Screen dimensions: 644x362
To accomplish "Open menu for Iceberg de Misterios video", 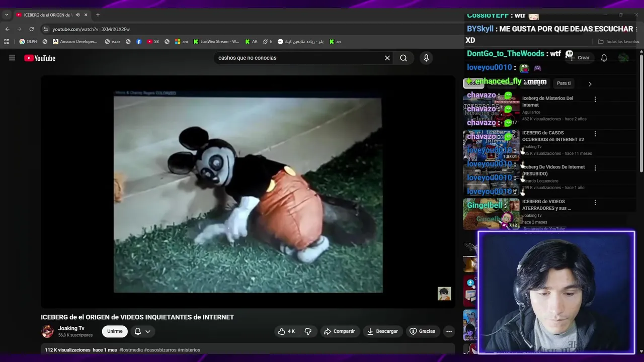I will click(x=595, y=100).
